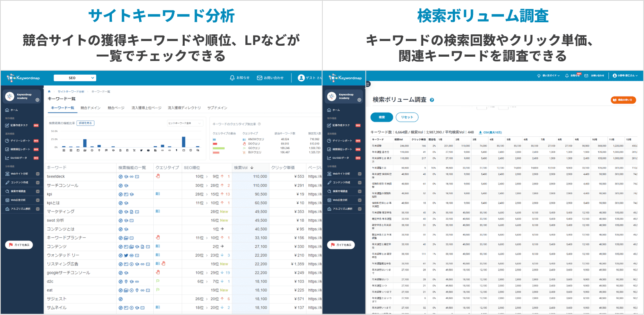Viewport: 644px width, 315px height.
Task: Click the help icon beside 検索ボリューム調査 title
Action: click(432, 100)
